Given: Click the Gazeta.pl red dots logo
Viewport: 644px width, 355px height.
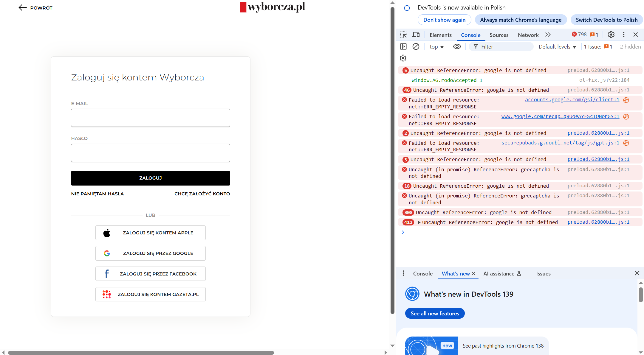Looking at the screenshot, I should [107, 294].
